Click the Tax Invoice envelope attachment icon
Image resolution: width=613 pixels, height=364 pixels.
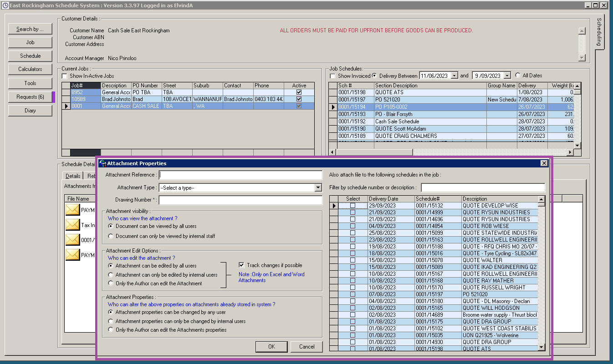[x=73, y=224]
